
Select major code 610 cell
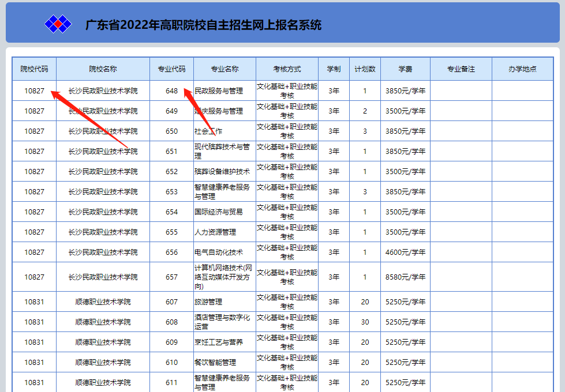tap(171, 362)
